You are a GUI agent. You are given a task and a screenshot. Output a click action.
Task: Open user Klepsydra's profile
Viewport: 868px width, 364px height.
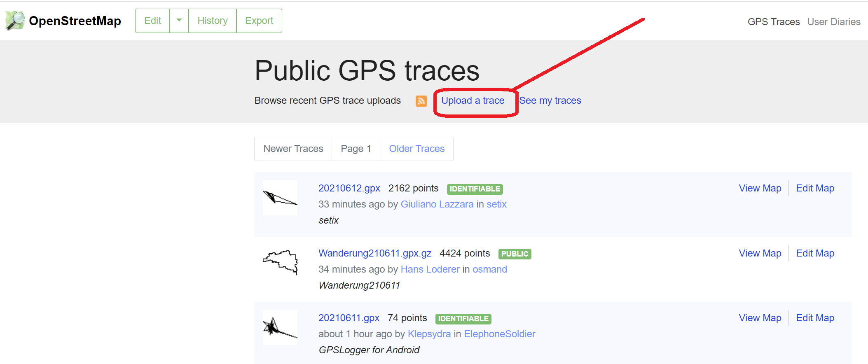point(429,334)
